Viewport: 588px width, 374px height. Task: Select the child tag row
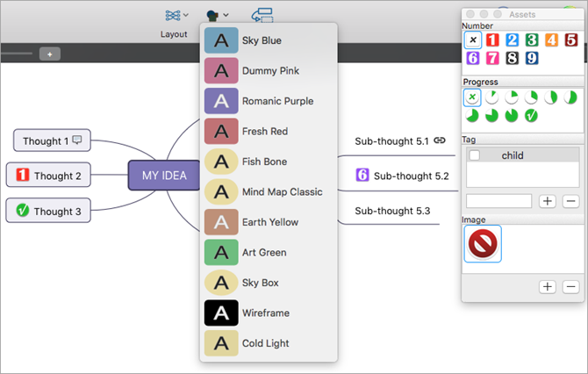tap(523, 155)
